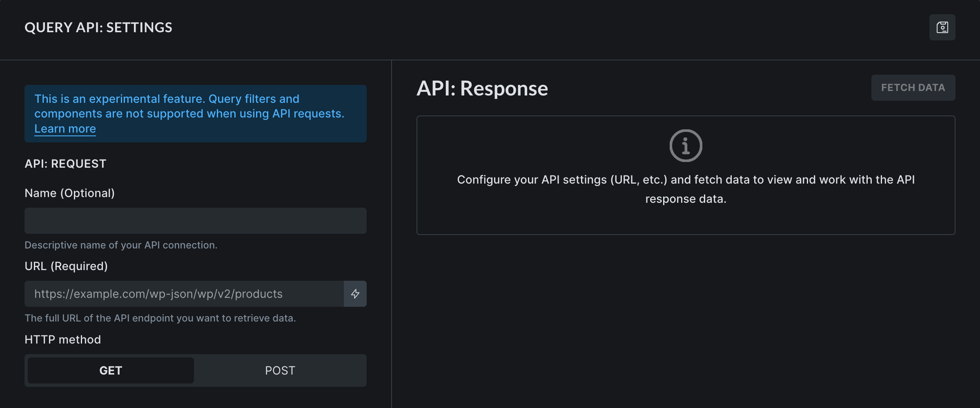Screen dimensions: 980x408
Task: Click the 'Descriptive name' help text
Action: click(121, 245)
